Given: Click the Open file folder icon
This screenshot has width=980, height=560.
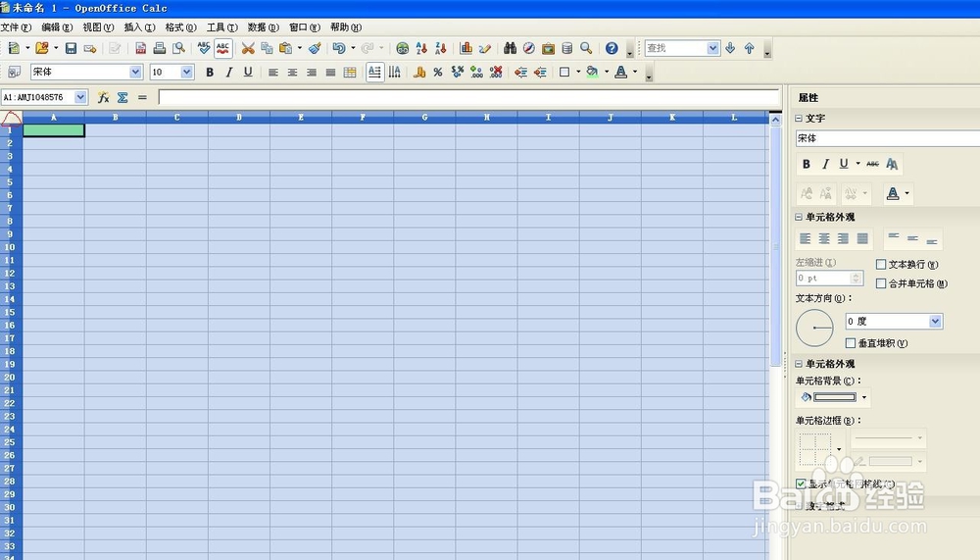Looking at the screenshot, I should pos(42,48).
